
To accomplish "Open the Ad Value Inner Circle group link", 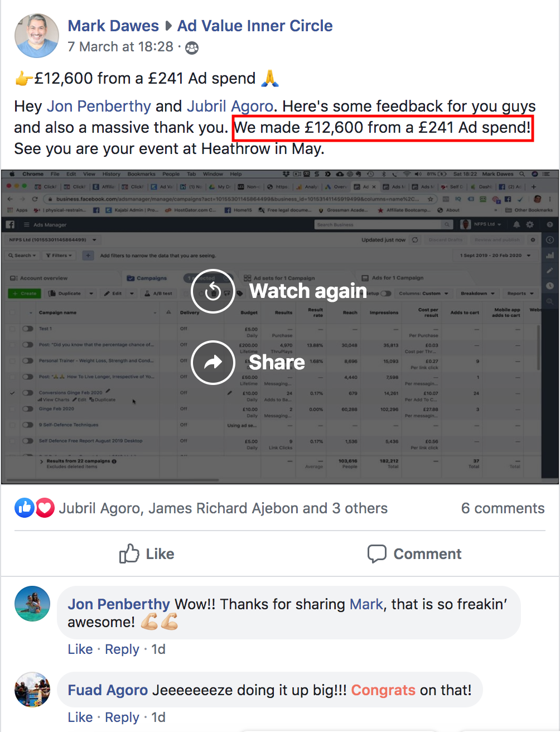I will point(255,26).
